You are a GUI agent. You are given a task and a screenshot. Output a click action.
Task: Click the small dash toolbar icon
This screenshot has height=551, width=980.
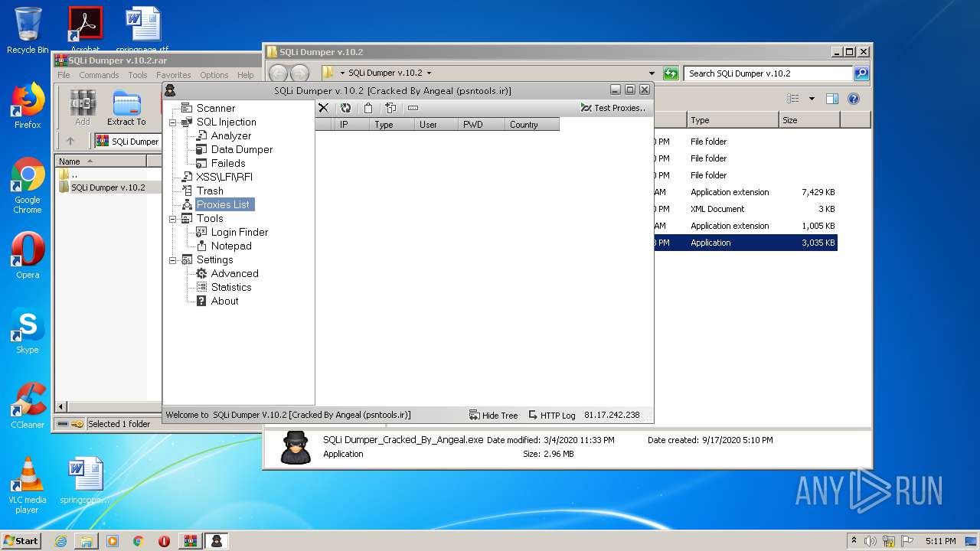[x=413, y=108]
